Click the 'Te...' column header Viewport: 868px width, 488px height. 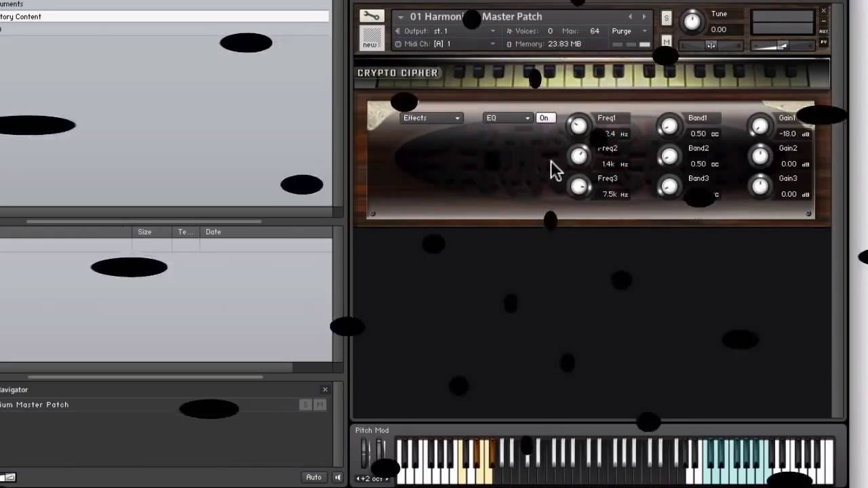(x=186, y=232)
